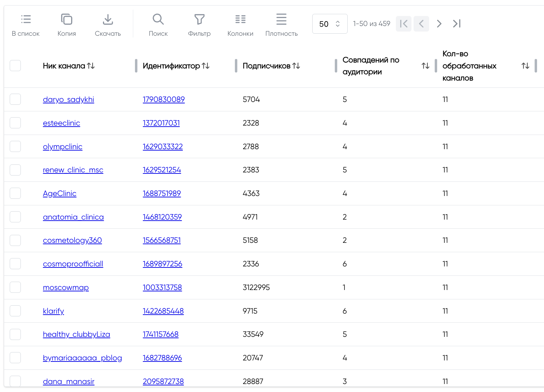Open the renew_clinic_msc channel link
The height and width of the screenshot is (392, 544).
pos(73,170)
